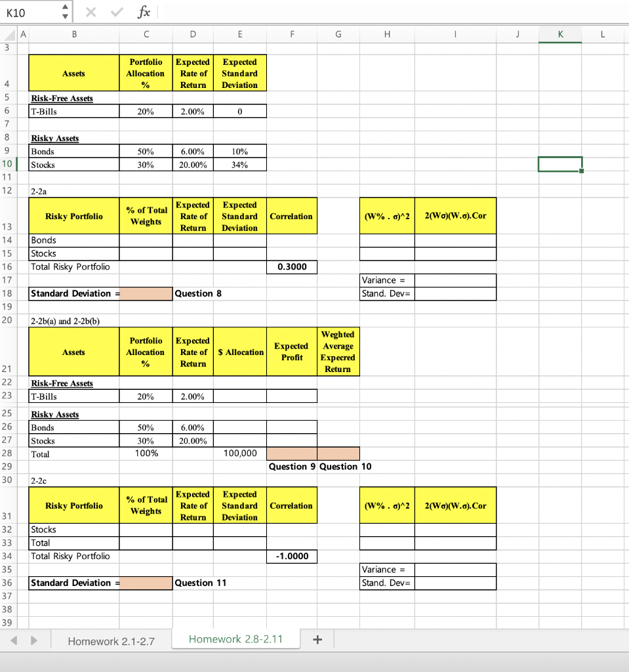The image size is (629, 672).
Task: Click the Bonds Expected Profit cell row 26
Action: [292, 427]
